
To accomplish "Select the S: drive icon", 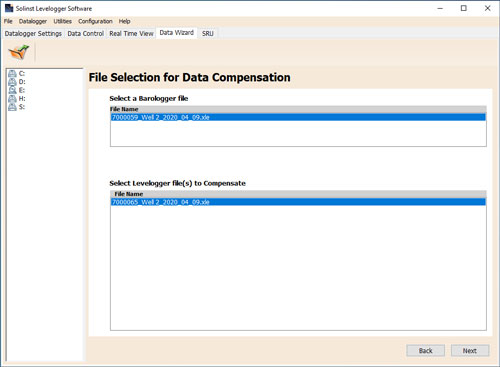I will (x=12, y=107).
